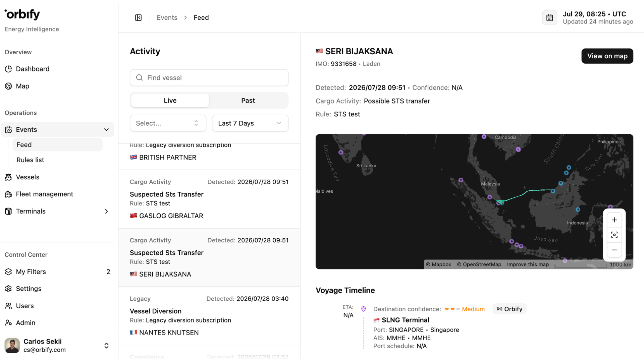This screenshot has height=362, width=644.
Task: Click the Mapbox attribution link
Action: click(438, 264)
